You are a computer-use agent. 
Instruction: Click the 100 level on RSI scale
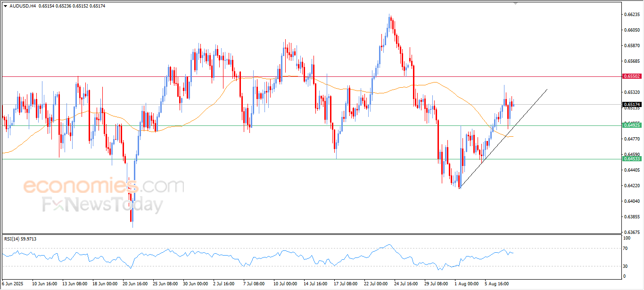pyautogui.click(x=627, y=239)
